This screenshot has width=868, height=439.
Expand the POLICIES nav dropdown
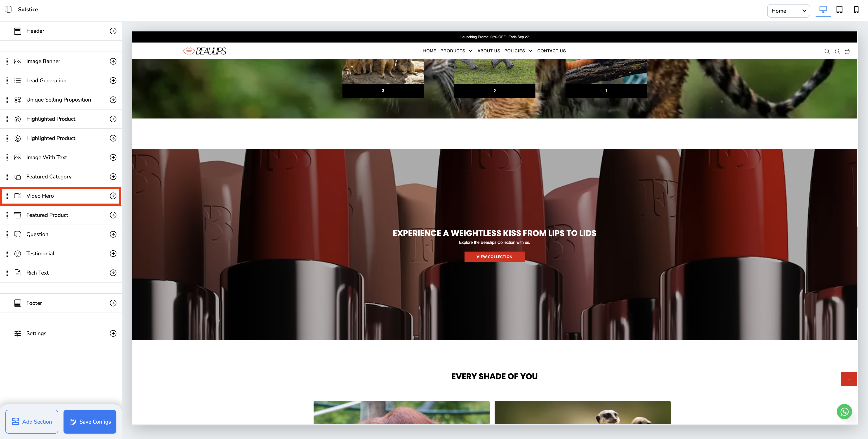(530, 51)
